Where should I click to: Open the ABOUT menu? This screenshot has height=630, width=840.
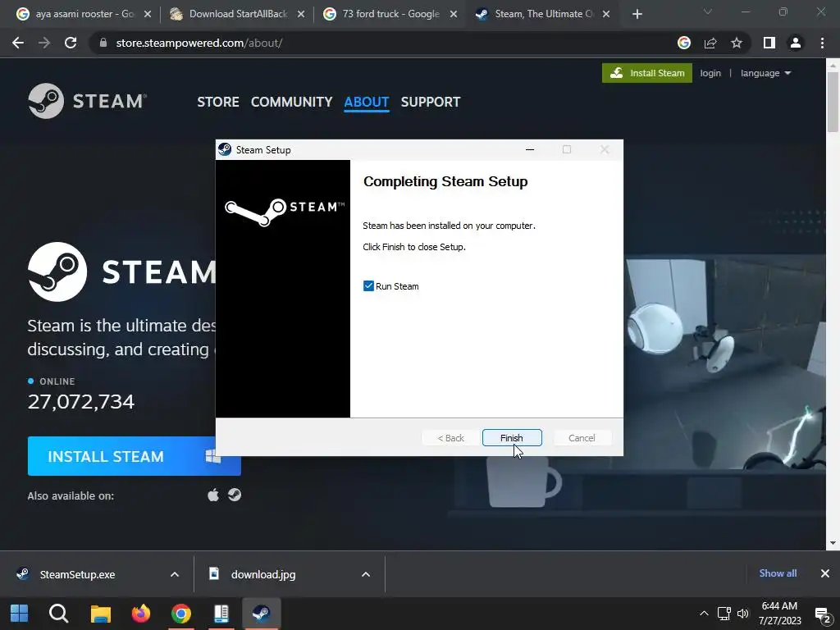coord(367,102)
